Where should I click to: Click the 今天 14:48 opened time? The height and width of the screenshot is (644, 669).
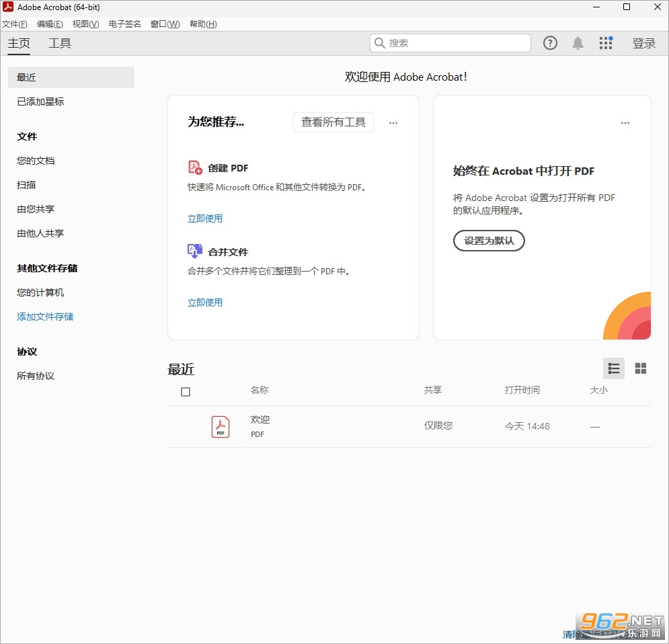(x=527, y=426)
